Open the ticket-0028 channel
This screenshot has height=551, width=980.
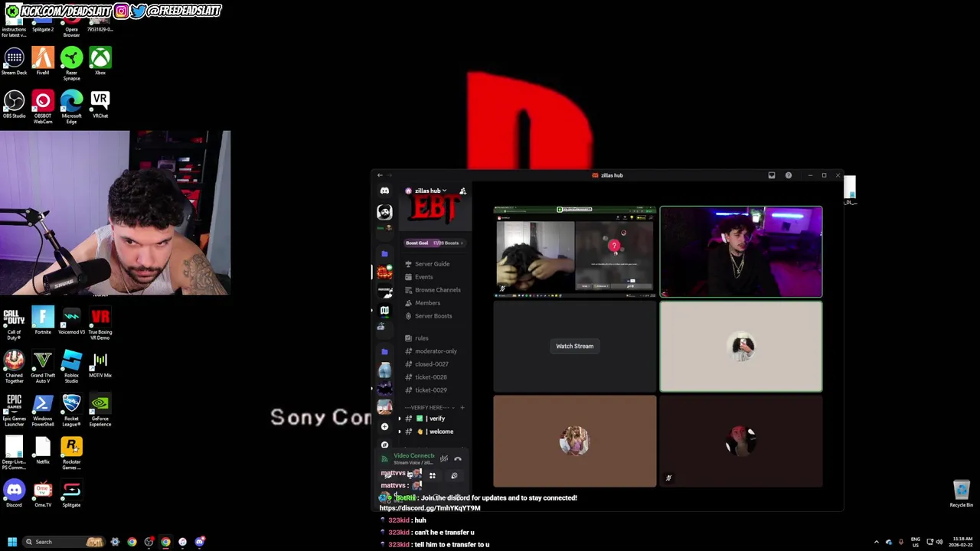[430, 377]
